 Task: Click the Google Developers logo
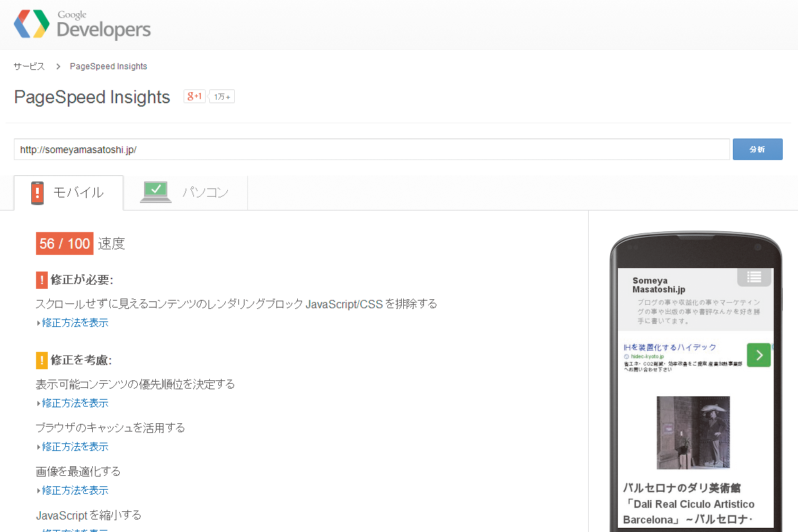pyautogui.click(x=82, y=24)
